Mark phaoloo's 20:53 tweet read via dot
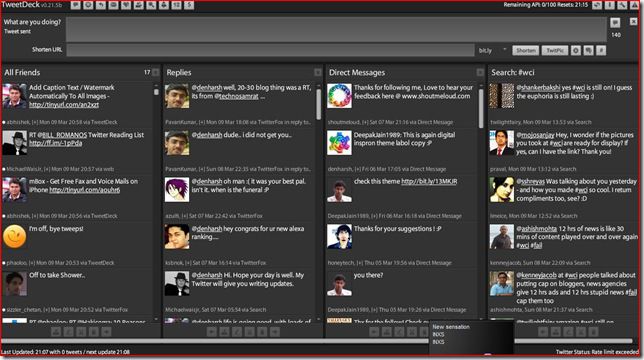The image size is (644, 360). pyautogui.click(x=4, y=263)
